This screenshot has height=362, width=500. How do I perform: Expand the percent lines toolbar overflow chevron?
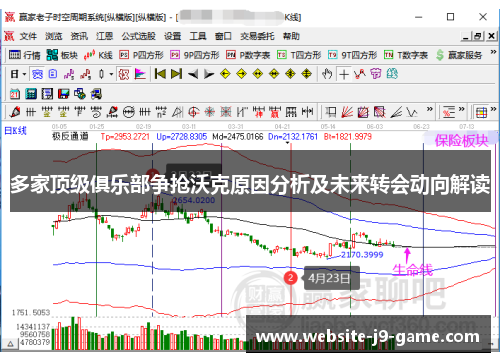461,109
